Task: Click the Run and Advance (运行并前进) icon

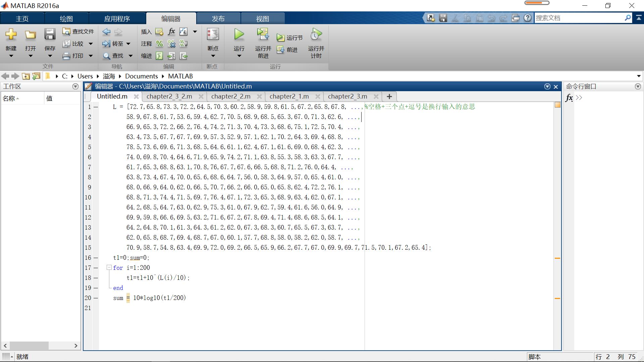Action: click(263, 35)
